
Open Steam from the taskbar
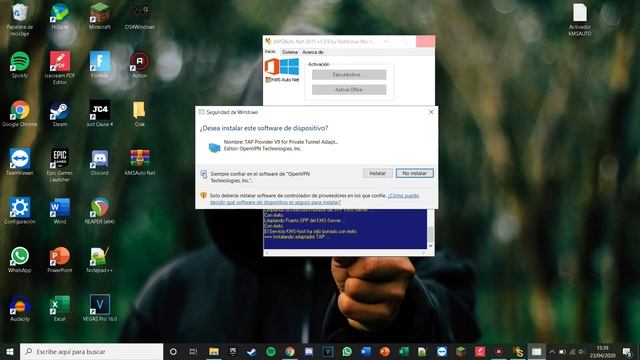tap(251, 351)
